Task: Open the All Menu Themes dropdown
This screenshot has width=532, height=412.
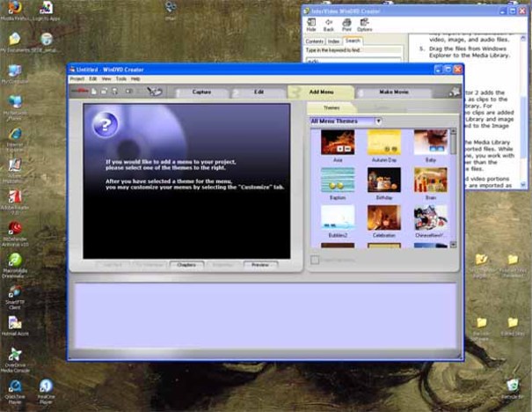Action: 378,121
